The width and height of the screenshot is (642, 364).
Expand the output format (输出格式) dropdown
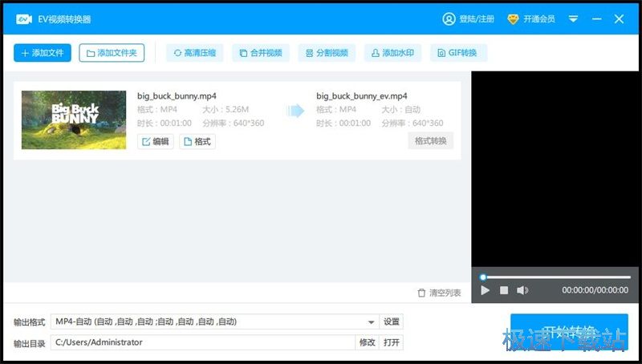[x=371, y=322]
